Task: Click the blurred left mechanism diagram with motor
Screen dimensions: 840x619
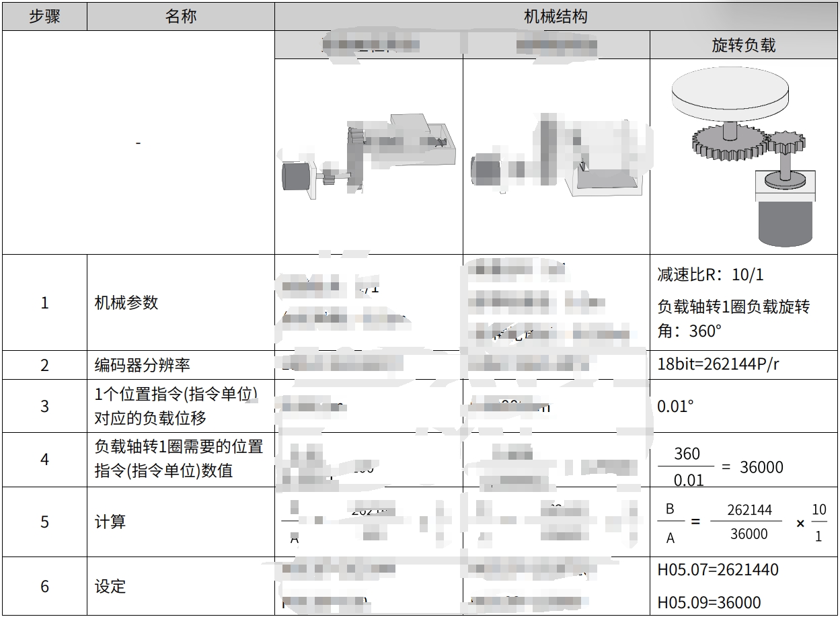Action: 367,157
